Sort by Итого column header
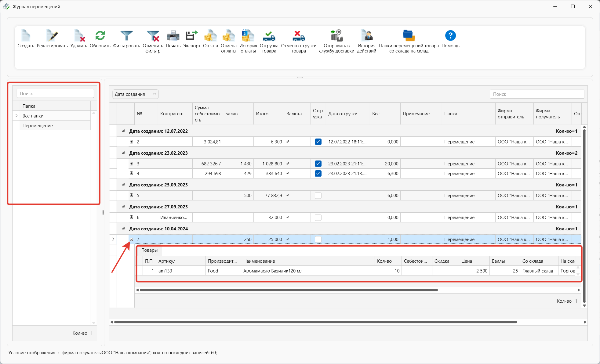The image size is (600, 364). [x=269, y=114]
